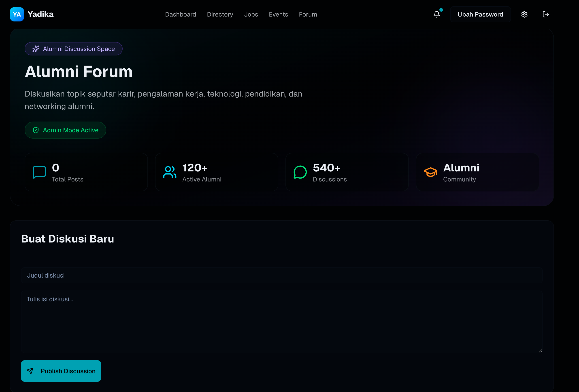Click the Discussions chat bubble icon
This screenshot has width=579, height=392.
(300, 172)
